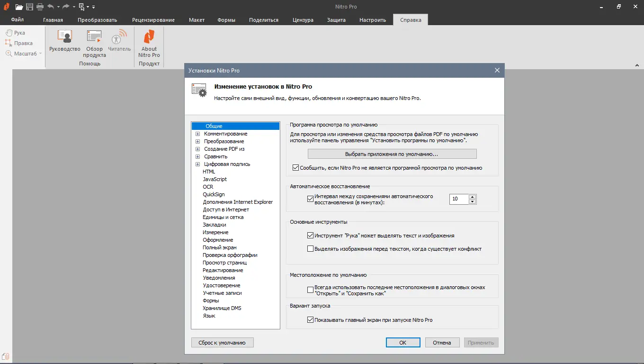Open Customize Quick Access Toolbar arrow

93,7
